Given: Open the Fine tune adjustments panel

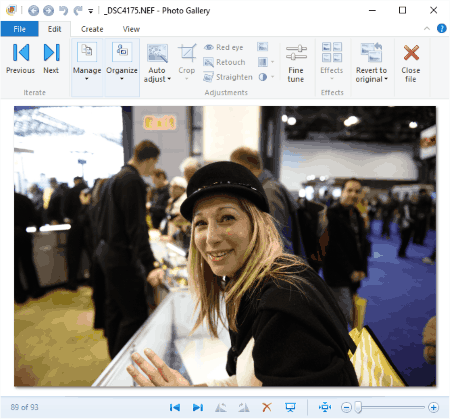Looking at the screenshot, I should [296, 63].
